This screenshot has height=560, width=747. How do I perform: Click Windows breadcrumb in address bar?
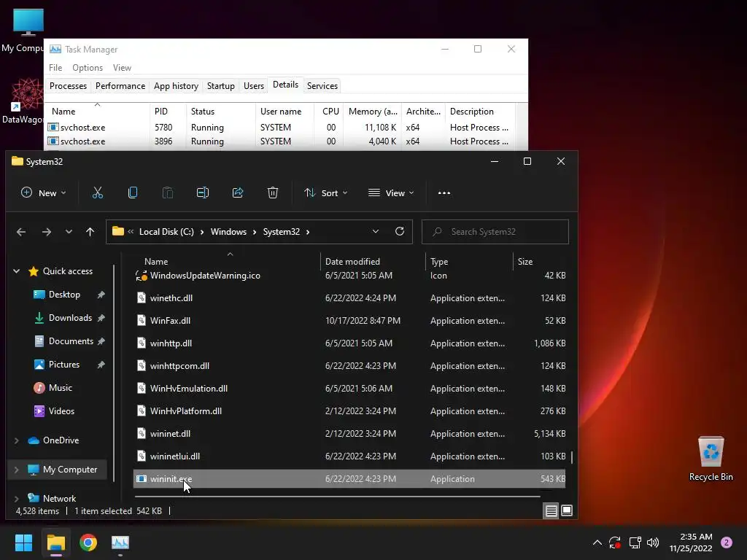[228, 232]
